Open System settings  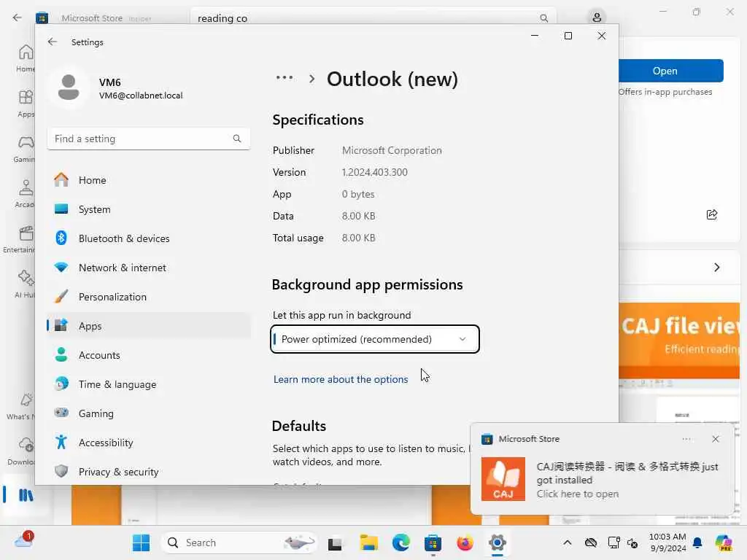(x=149, y=209)
